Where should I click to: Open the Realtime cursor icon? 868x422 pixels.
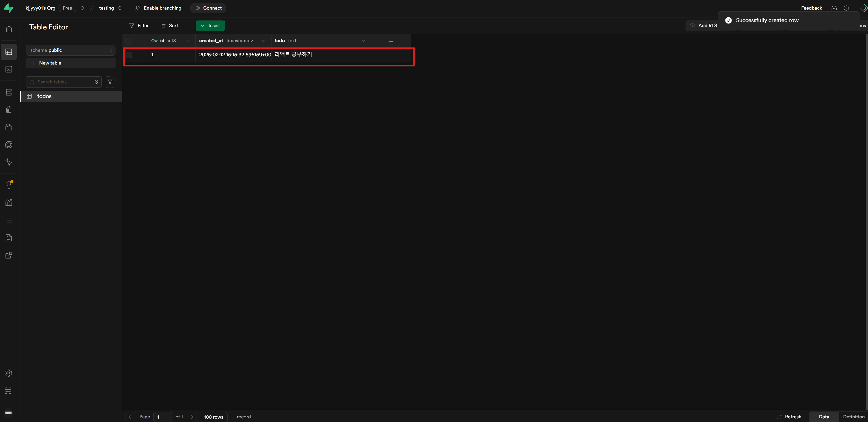(x=9, y=162)
